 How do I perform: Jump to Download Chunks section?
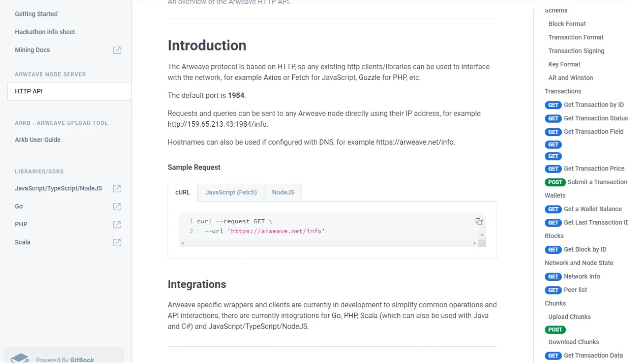[x=574, y=342]
